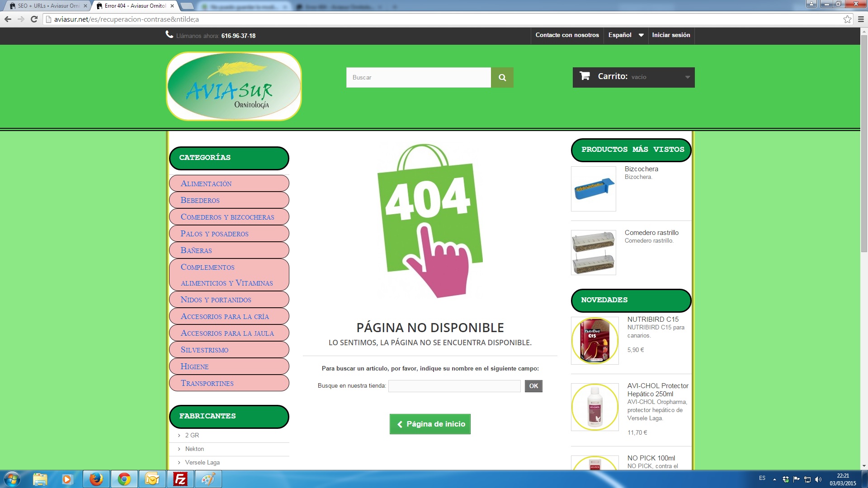Click the browser reload page icon
Screen dimensions: 868x488
point(34,19)
